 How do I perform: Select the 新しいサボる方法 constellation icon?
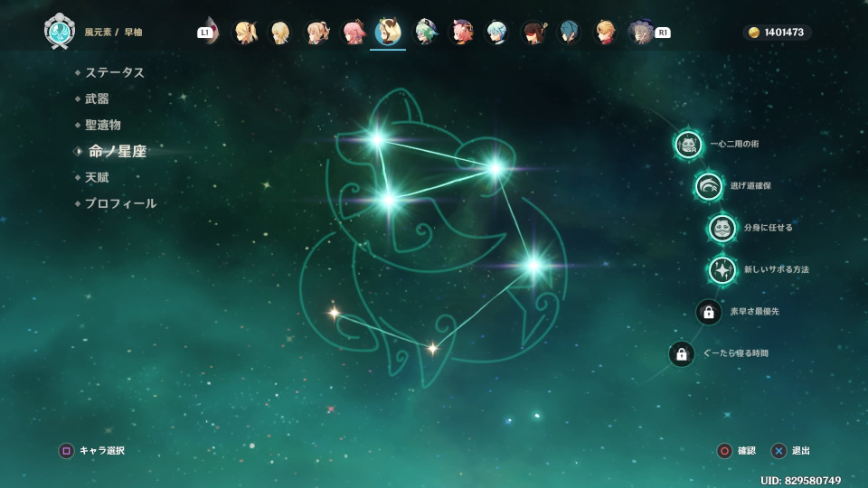click(x=722, y=270)
